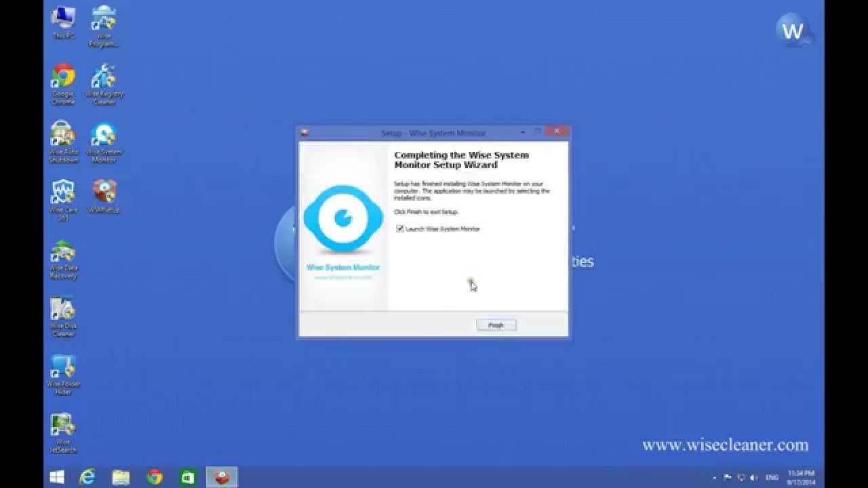
Task: Open Wise Disk Cleaner desktop shortcut
Action: click(x=63, y=317)
